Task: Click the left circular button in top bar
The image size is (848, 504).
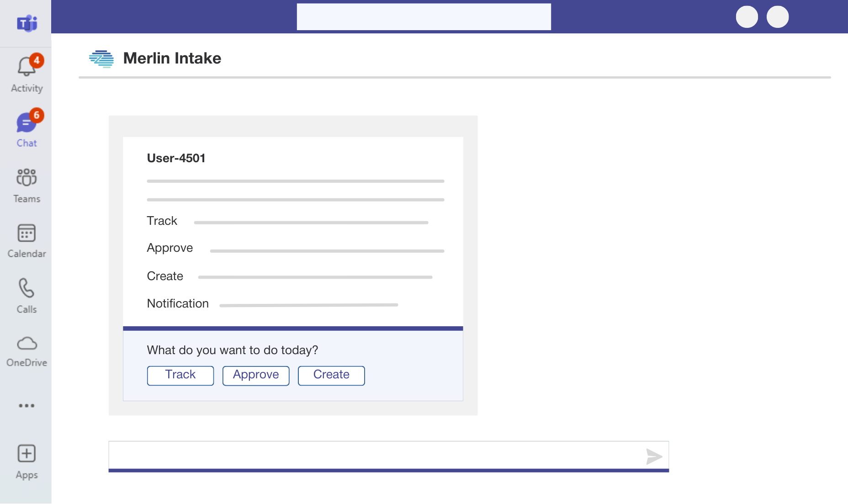Action: click(x=747, y=17)
